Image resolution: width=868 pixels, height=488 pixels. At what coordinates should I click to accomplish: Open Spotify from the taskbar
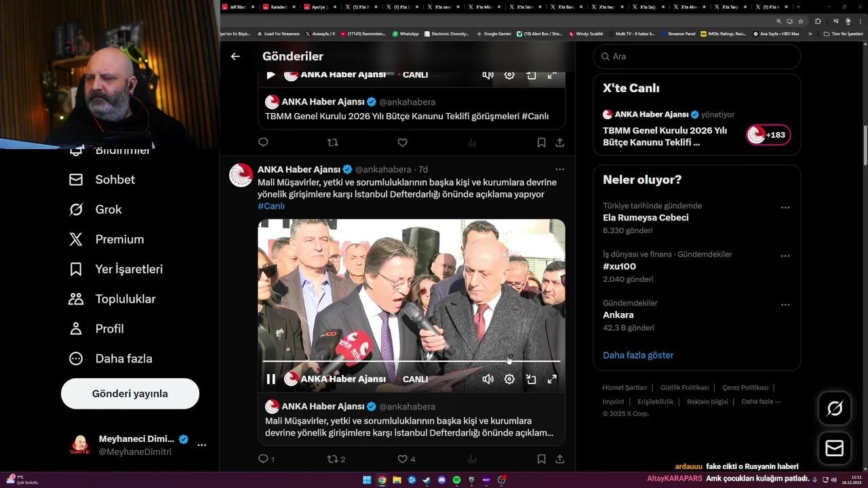pyautogui.click(x=456, y=480)
